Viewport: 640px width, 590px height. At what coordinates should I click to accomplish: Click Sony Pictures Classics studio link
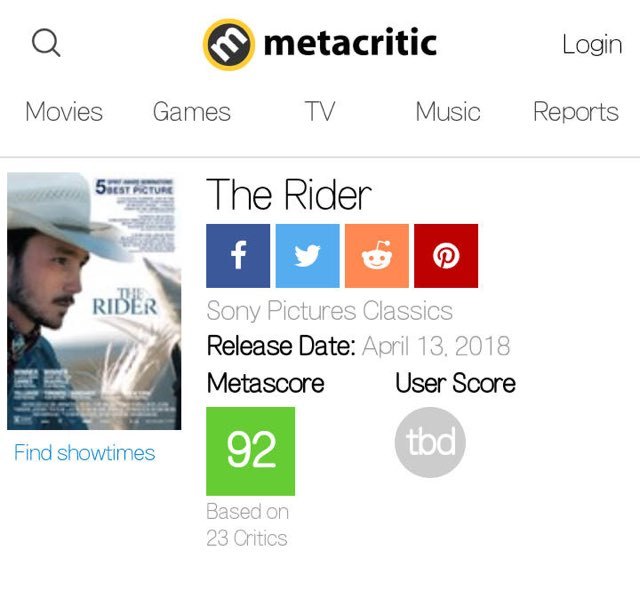tap(330, 311)
